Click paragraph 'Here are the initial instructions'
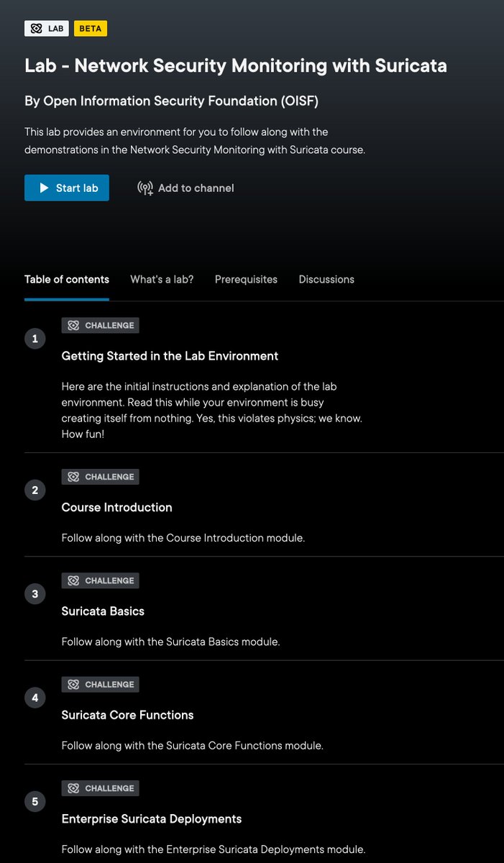This screenshot has height=863, width=504. click(212, 411)
